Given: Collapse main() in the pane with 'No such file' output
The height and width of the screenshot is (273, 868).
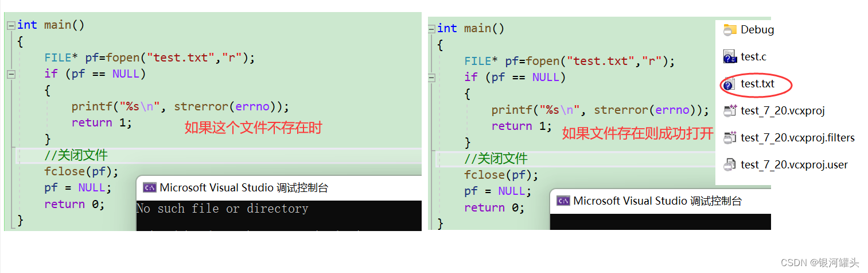Looking at the screenshot, I should (10, 25).
